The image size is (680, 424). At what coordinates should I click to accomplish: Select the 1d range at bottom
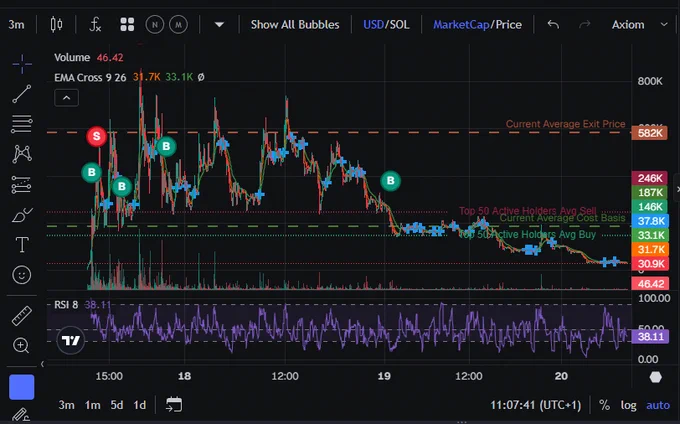[140, 405]
